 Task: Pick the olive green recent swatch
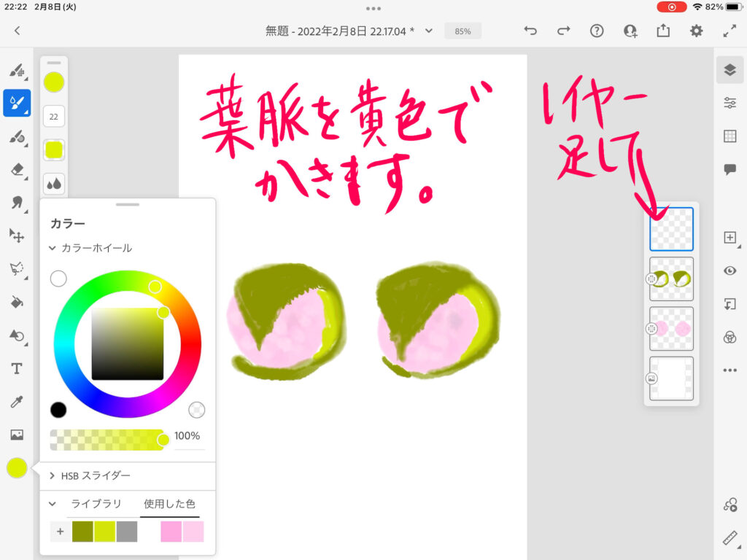pos(83,532)
